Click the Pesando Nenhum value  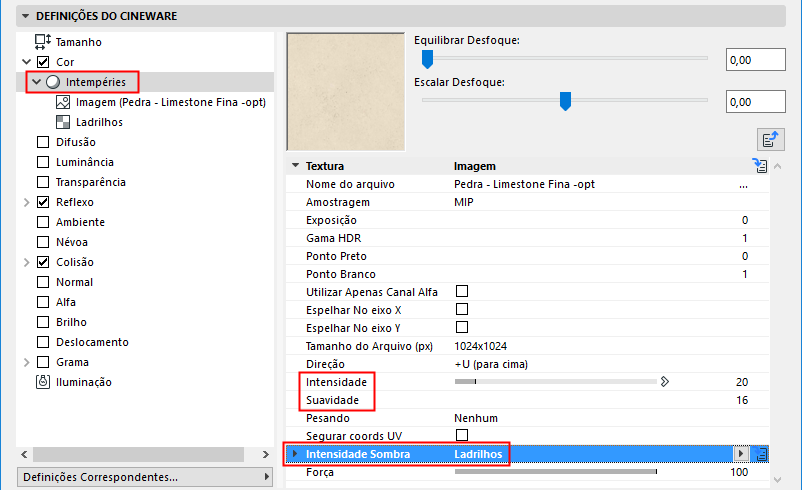pos(476,418)
